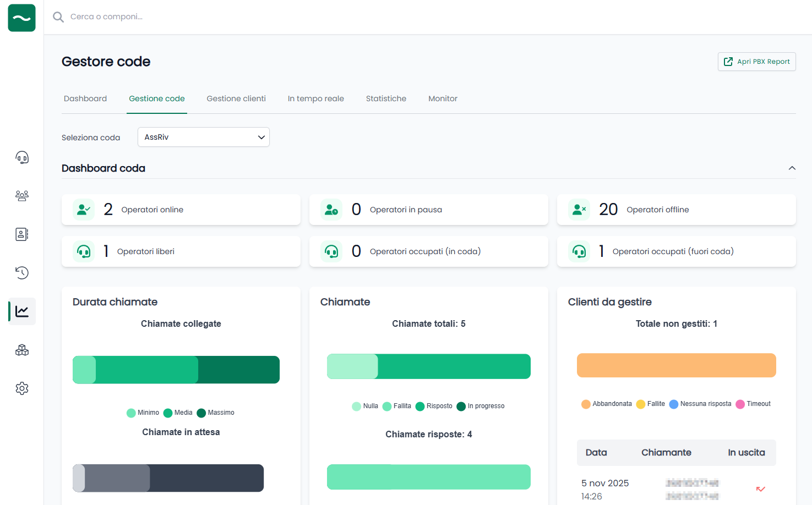Collapse the Dashboard coda section
The width and height of the screenshot is (812, 505).
(792, 168)
